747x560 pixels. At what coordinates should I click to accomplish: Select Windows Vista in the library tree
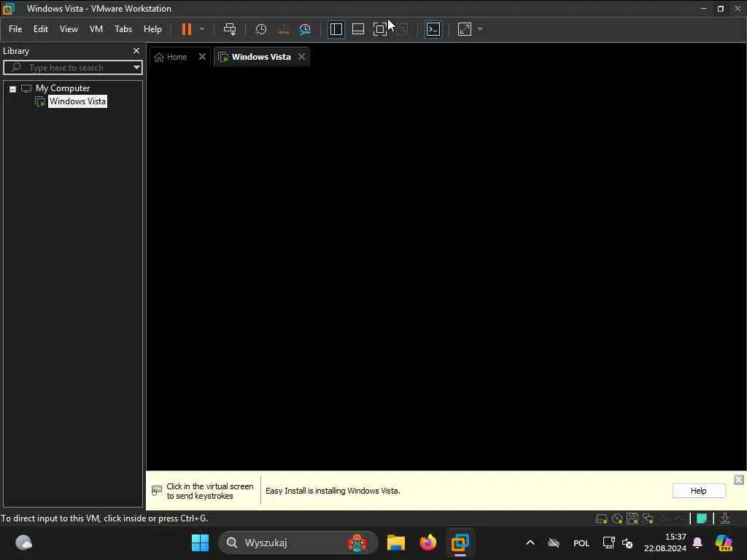(x=77, y=101)
